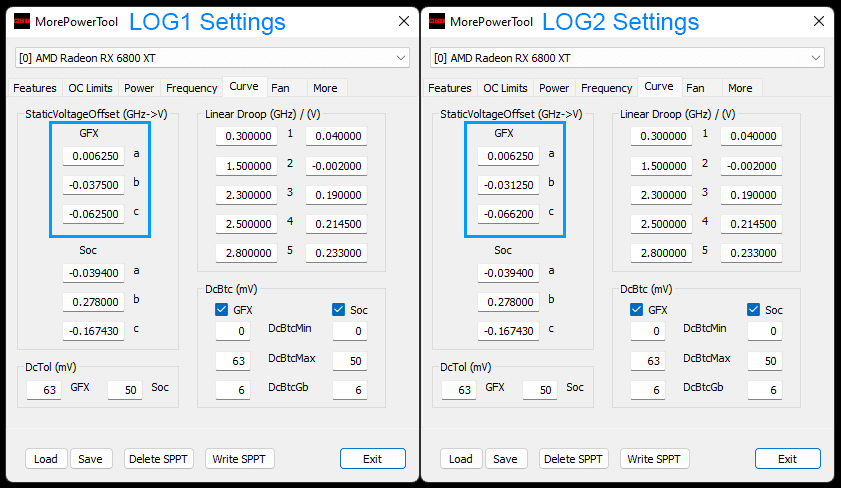The height and width of the screenshot is (488, 841).
Task: Open More tab in LOG1 window
Action: point(326,88)
